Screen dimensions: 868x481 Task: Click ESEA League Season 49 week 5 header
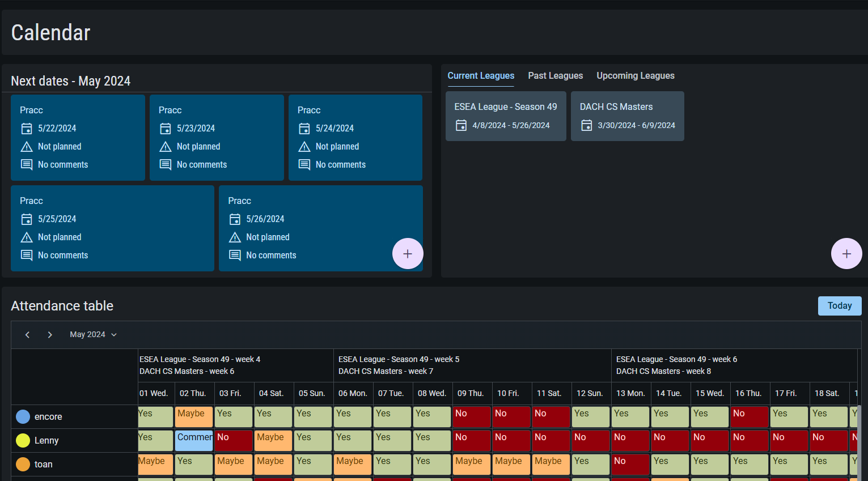[399, 359]
